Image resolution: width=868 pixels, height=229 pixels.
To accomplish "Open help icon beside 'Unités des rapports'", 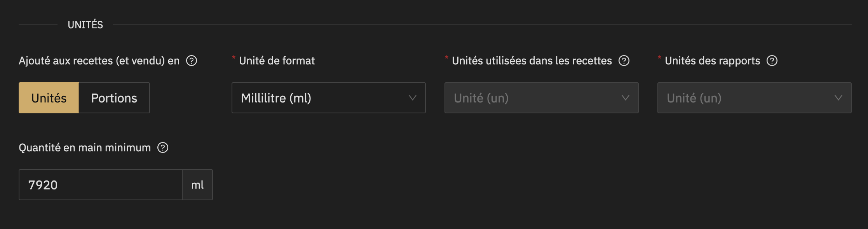I will pyautogui.click(x=772, y=61).
